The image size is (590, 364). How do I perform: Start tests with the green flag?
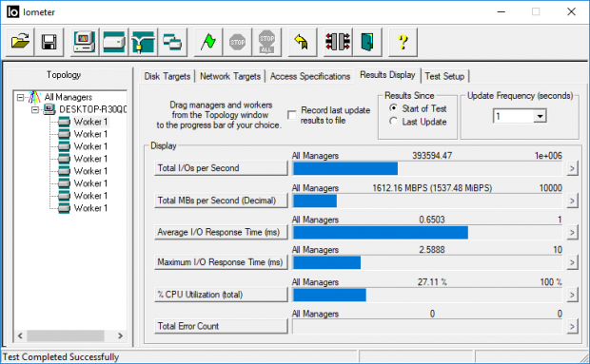pyautogui.click(x=208, y=42)
